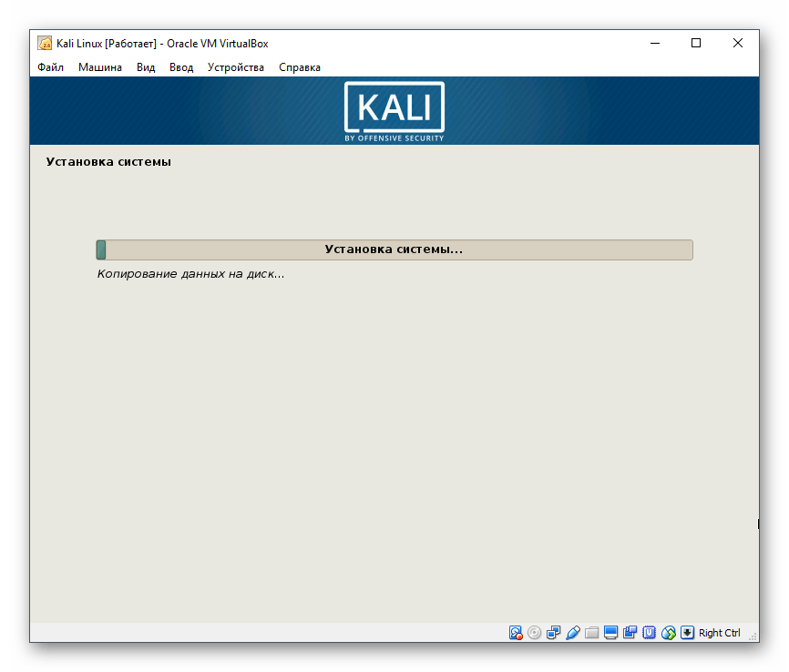Open the Справка menu
Image resolution: width=789 pixels, height=672 pixels.
click(300, 66)
